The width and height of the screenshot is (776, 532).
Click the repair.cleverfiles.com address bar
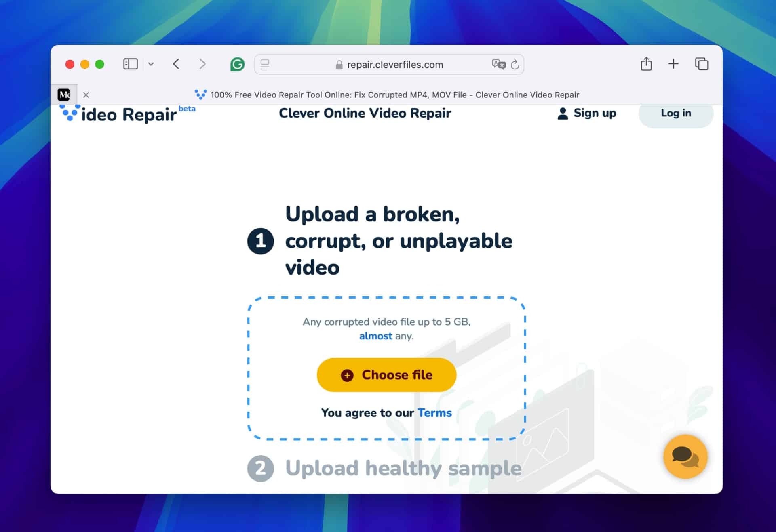pos(389,64)
